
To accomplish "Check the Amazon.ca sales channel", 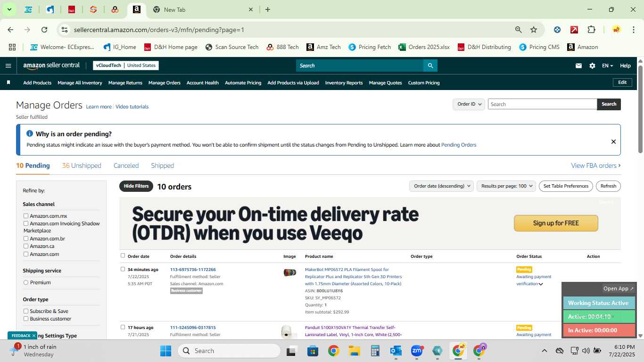I will tap(26, 246).
